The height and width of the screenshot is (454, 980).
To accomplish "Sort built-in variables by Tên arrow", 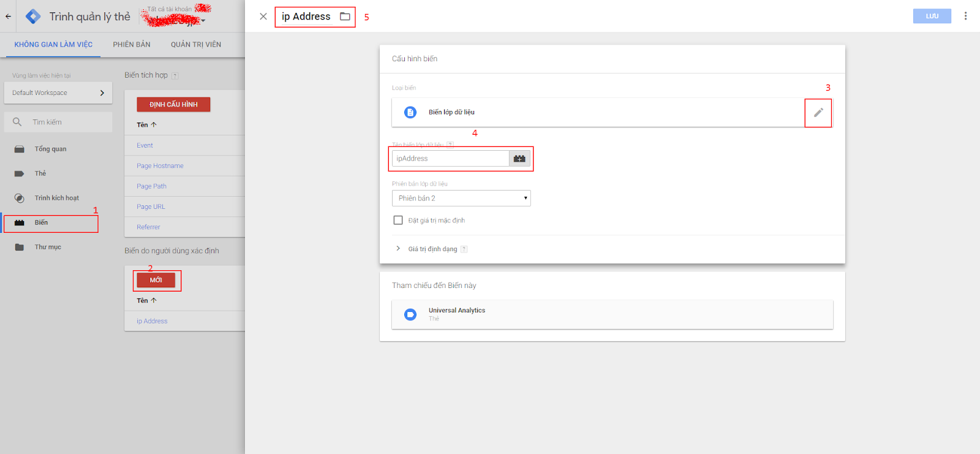I will click(154, 124).
